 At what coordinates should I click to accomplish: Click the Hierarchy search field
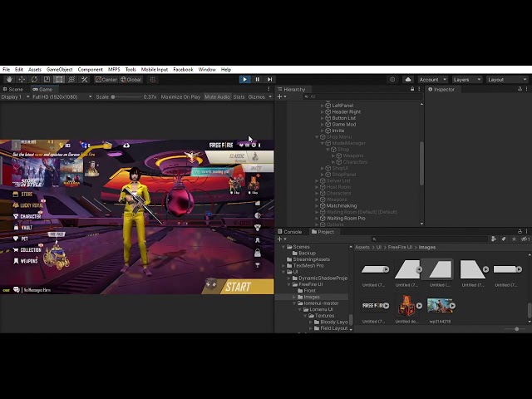(x=362, y=96)
